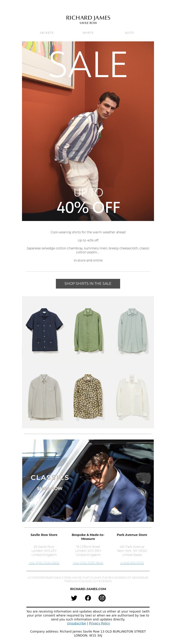Click the Sale hero banner image
Viewport: 176px width, 644px height.
point(88,131)
